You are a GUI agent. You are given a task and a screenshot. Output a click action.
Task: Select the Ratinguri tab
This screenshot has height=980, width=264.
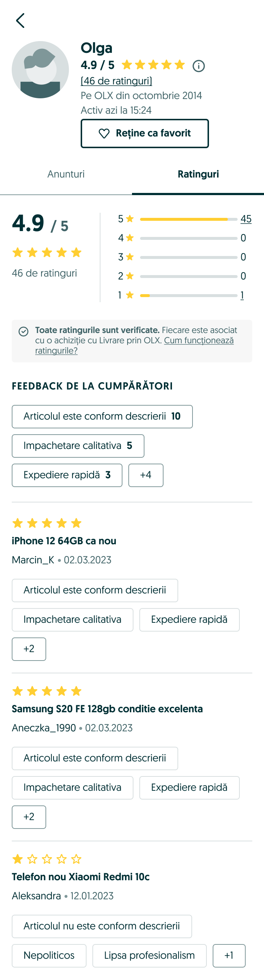pyautogui.click(x=198, y=174)
